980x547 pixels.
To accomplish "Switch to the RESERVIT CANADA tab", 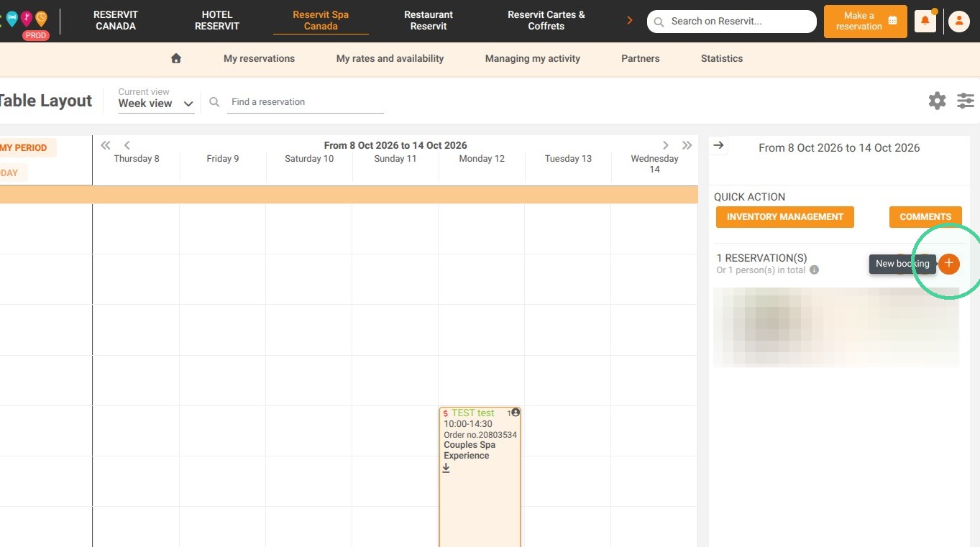I will (116, 20).
